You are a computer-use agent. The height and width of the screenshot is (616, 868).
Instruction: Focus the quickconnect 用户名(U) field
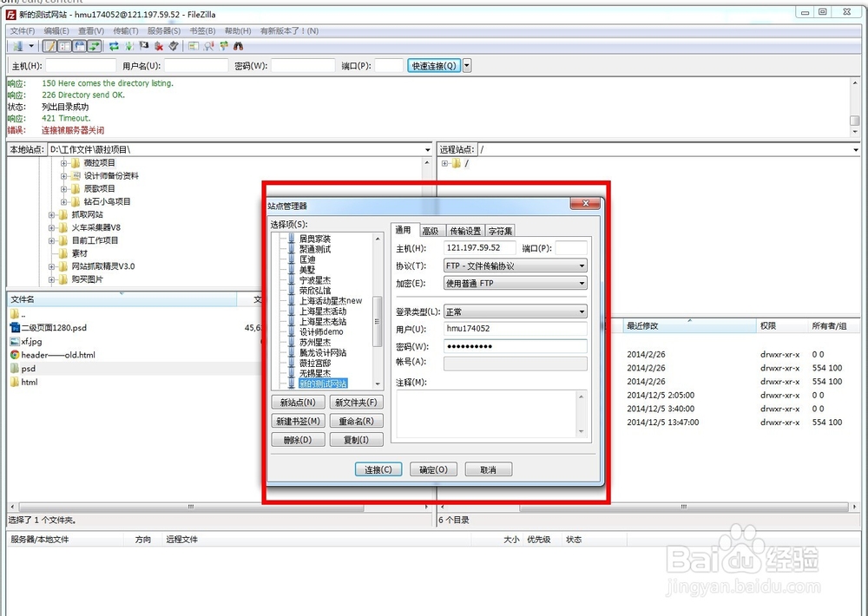196,66
